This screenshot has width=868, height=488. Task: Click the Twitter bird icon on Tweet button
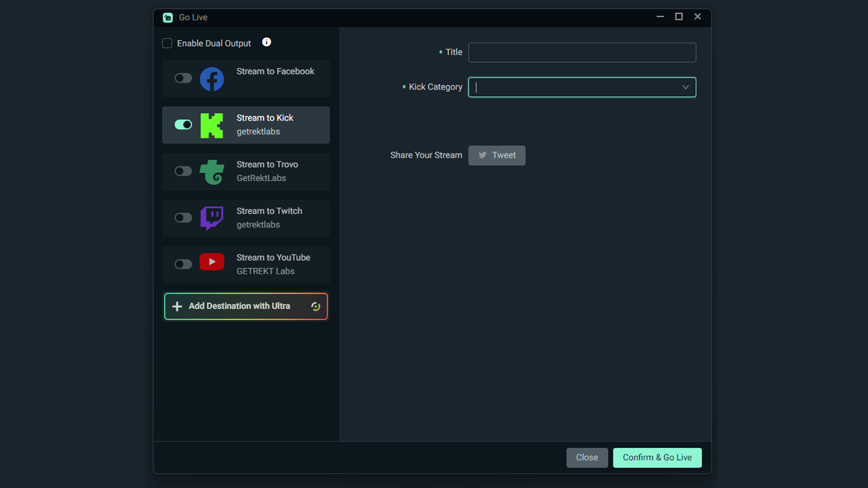482,155
